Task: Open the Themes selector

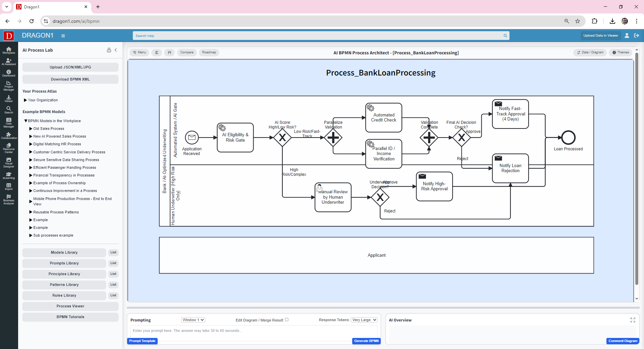Action: 621,52
